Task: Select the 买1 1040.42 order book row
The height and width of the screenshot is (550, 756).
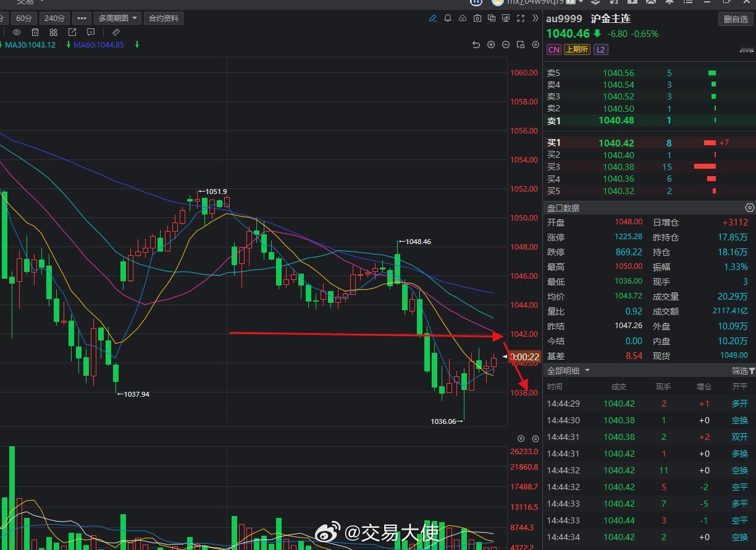Action: [649, 143]
